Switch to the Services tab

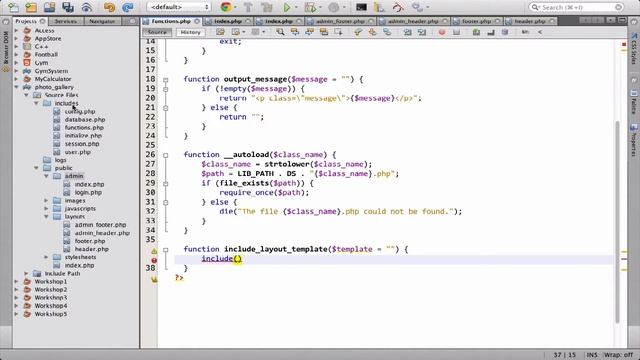(66, 21)
